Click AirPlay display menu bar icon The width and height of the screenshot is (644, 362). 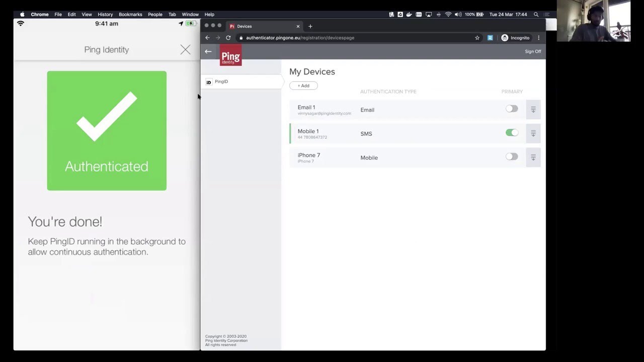(x=429, y=15)
